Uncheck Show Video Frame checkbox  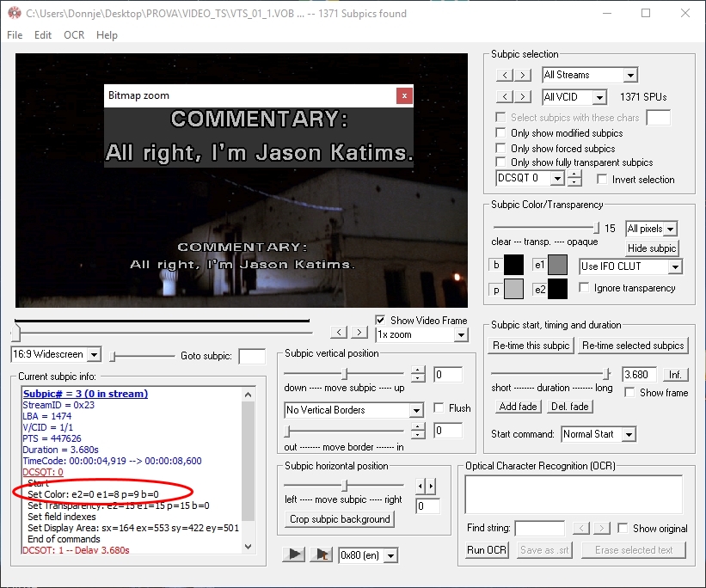[x=381, y=320]
